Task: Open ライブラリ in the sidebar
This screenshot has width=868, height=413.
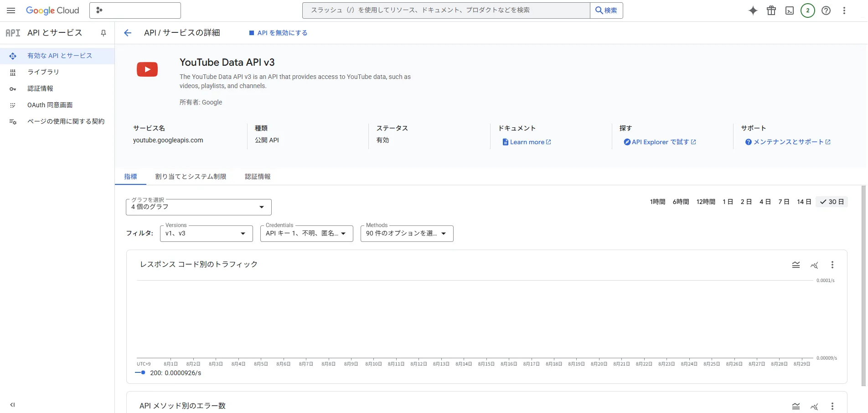Action: (57, 72)
